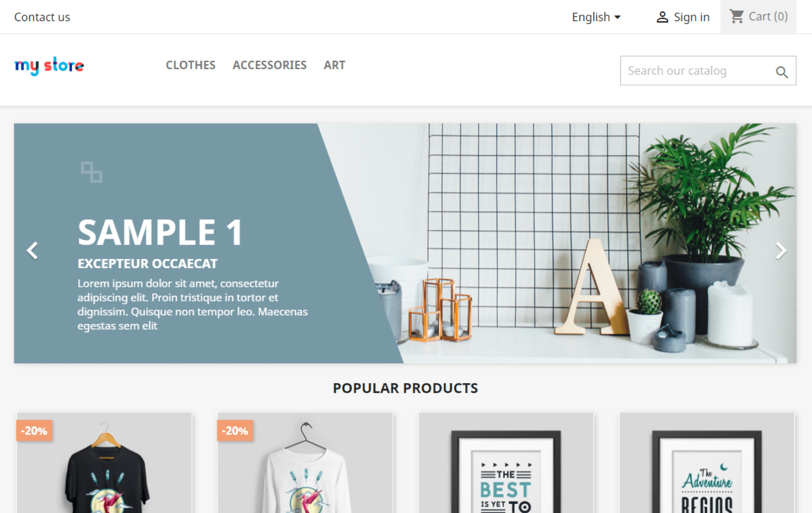Open the ACCESSORIES navigation dropdown
The image size is (812, 513).
pyautogui.click(x=269, y=65)
